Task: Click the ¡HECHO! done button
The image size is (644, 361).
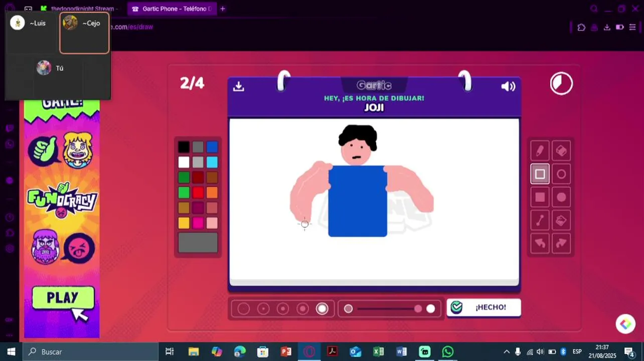Action: click(484, 307)
